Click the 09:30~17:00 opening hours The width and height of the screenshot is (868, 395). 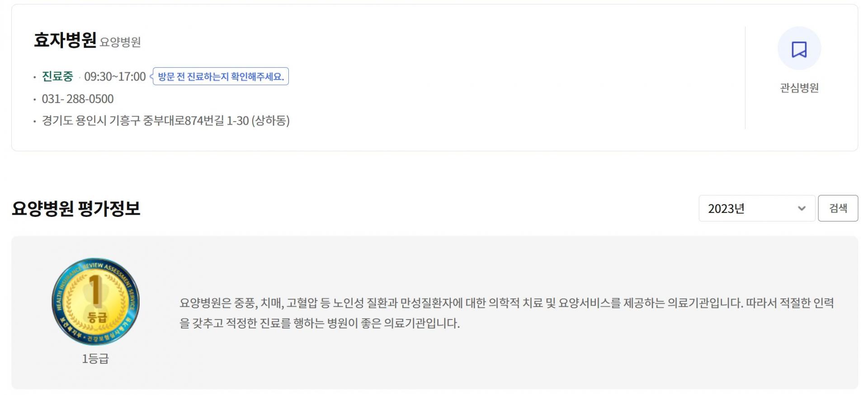115,76
